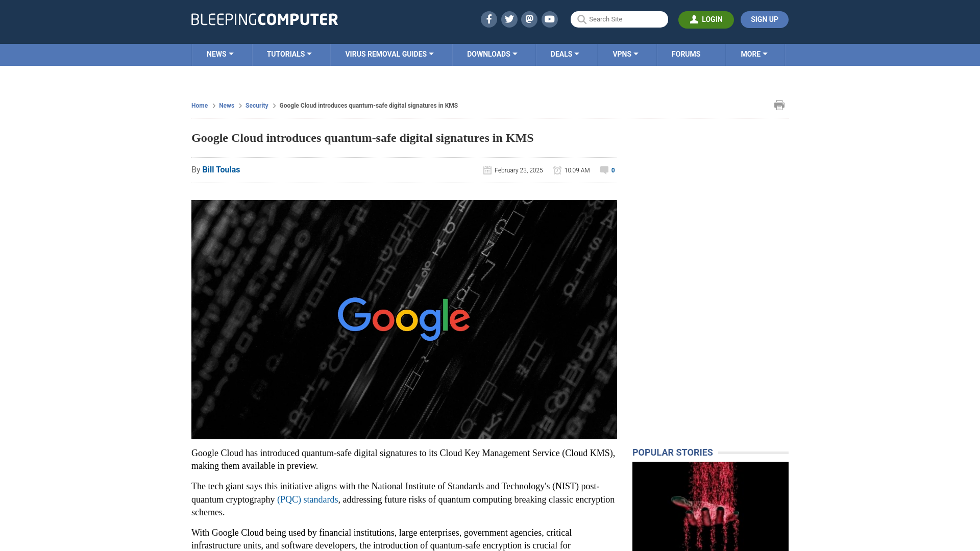Click the calendar date icon
Image resolution: width=980 pixels, height=551 pixels.
tap(487, 170)
